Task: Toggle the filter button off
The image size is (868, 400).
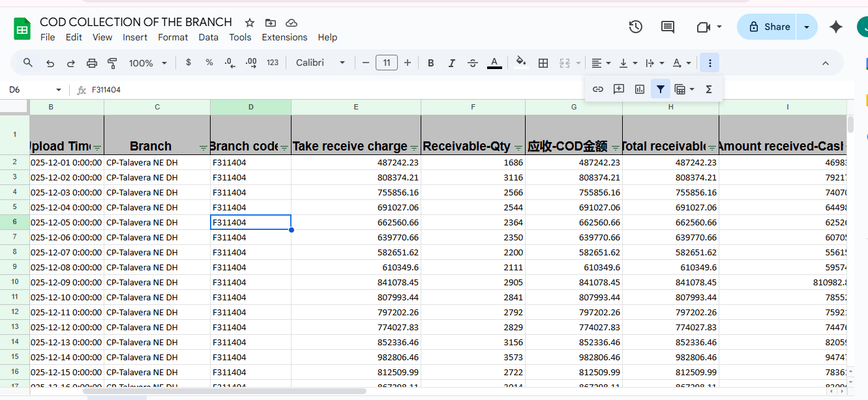Action: 661,89
